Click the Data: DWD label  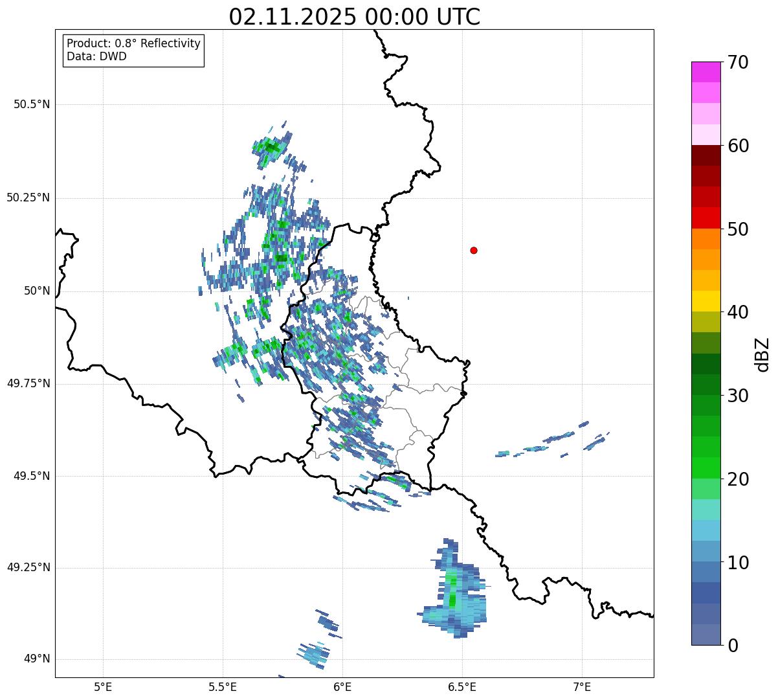click(x=97, y=56)
